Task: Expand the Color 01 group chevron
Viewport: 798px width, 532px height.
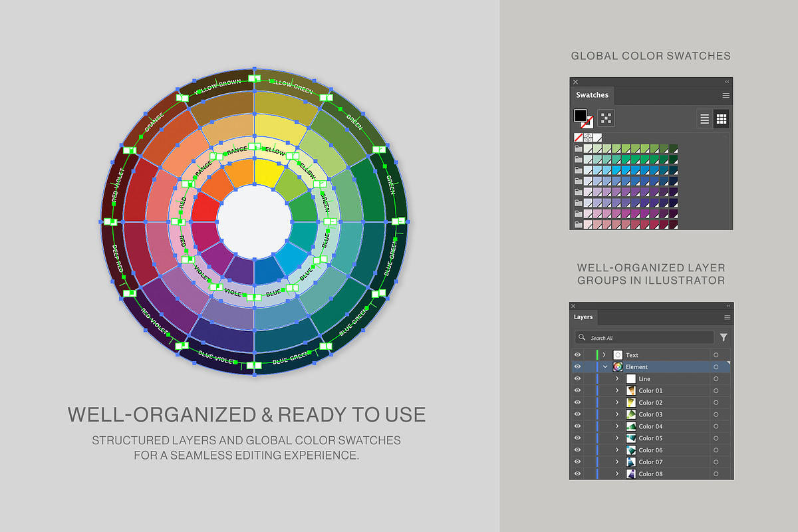Action: [617, 391]
